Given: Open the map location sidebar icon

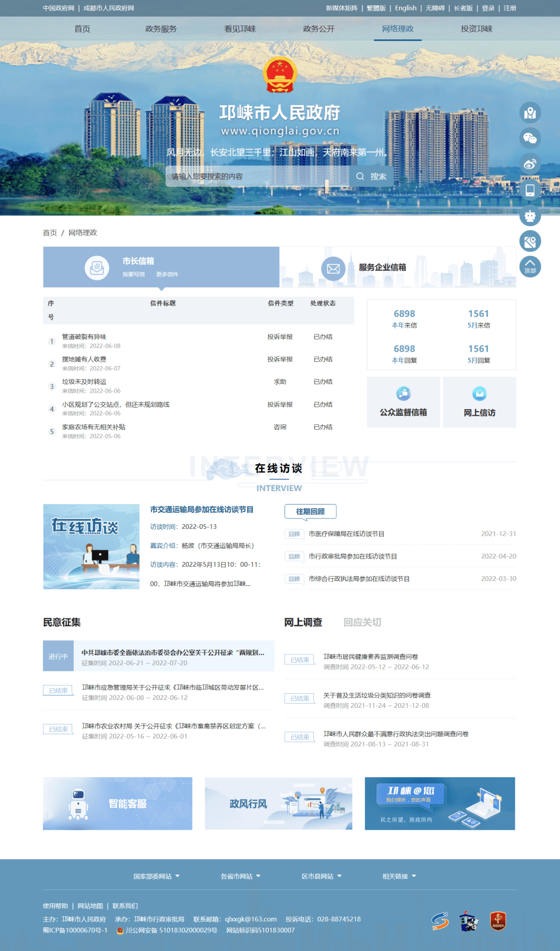Looking at the screenshot, I should click(530, 113).
